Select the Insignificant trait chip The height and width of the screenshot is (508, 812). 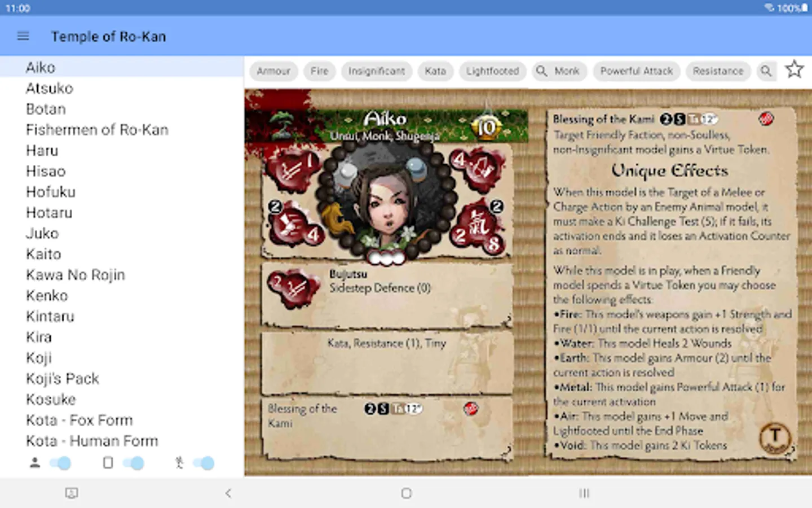pos(376,71)
